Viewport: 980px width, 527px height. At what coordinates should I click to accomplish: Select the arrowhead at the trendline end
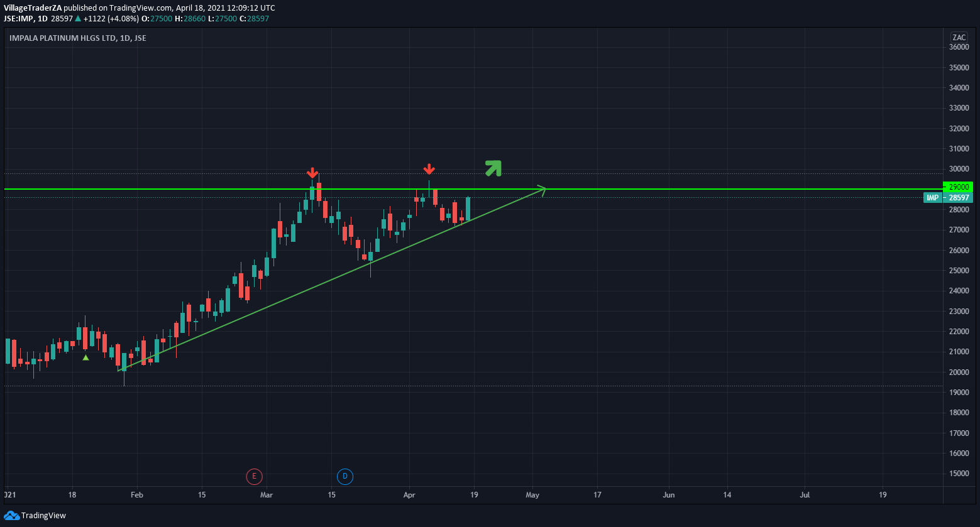point(541,190)
